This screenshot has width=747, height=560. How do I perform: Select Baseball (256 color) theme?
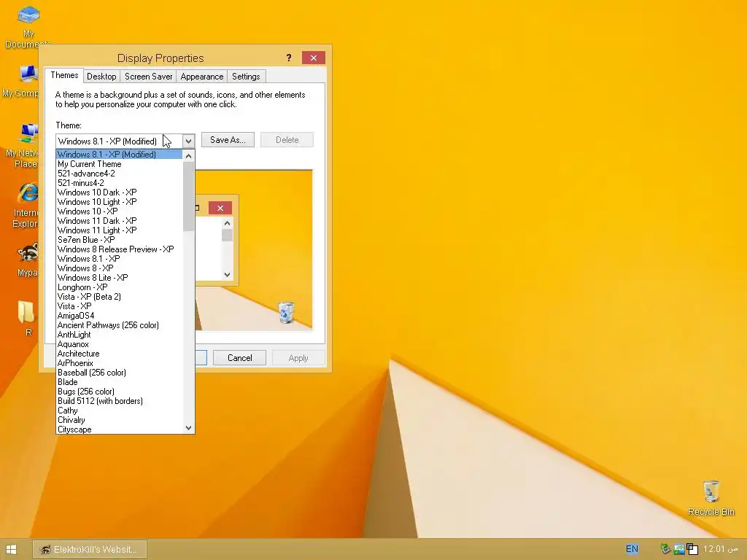(x=119, y=373)
